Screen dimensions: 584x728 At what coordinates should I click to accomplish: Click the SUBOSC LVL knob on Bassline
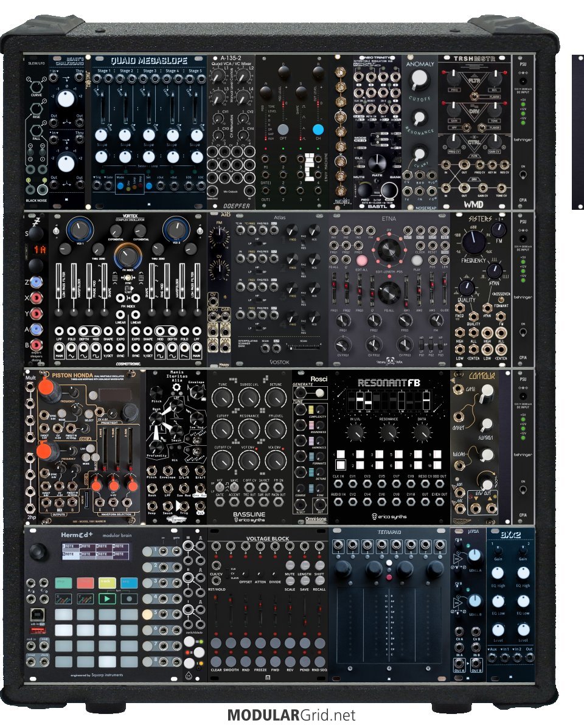pos(249,399)
